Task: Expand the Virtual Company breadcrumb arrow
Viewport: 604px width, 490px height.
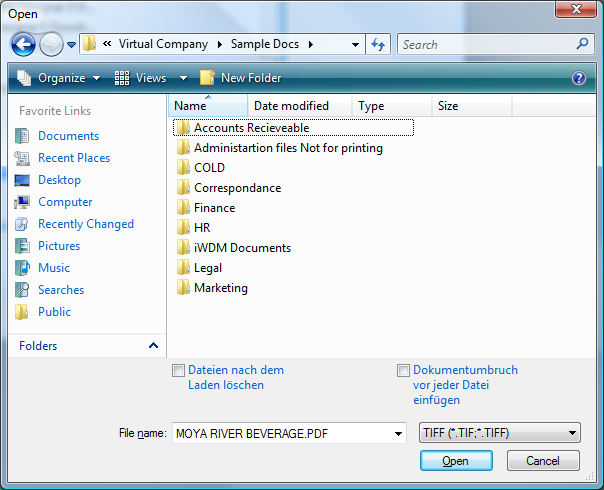Action: click(220, 45)
